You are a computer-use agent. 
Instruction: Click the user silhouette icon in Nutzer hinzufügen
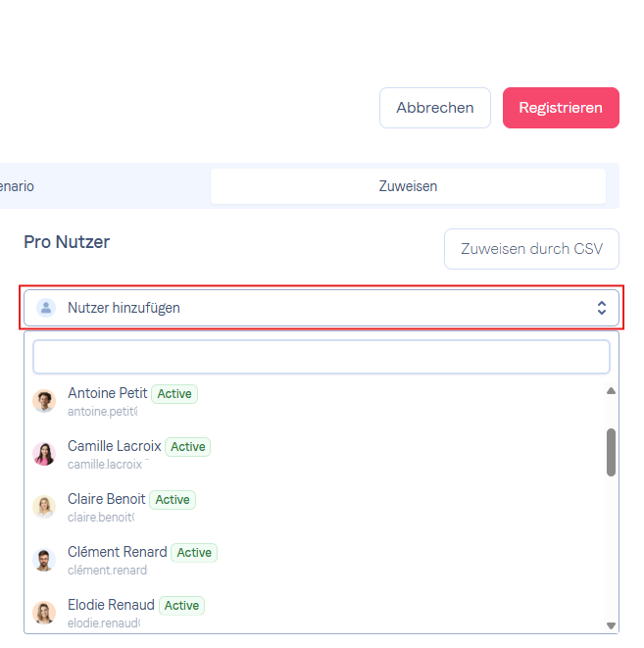tap(46, 308)
